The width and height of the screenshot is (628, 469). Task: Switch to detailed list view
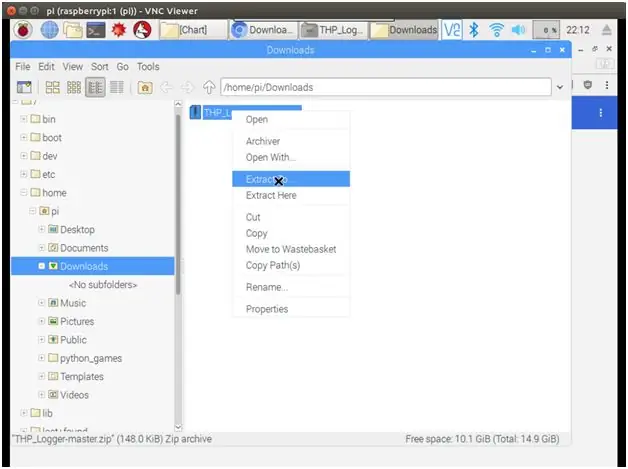(117, 87)
